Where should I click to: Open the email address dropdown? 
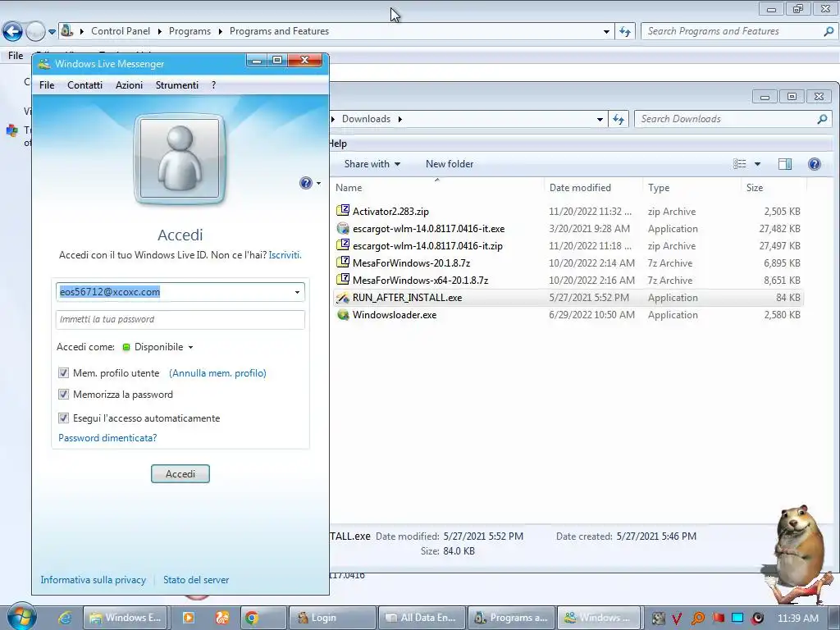297,292
